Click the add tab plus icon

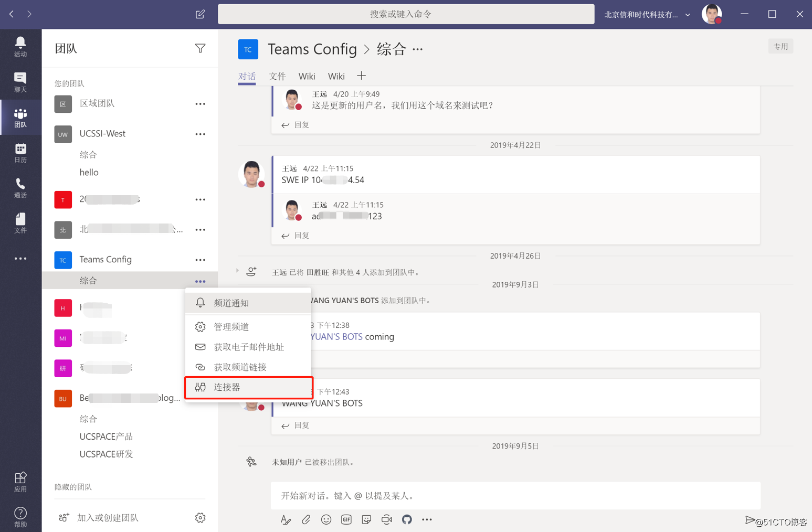[361, 76]
